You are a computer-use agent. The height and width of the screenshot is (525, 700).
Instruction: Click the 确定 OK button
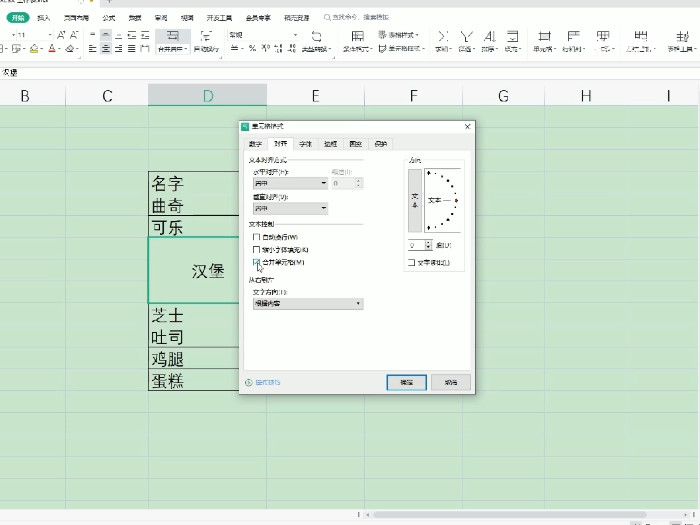pyautogui.click(x=406, y=383)
